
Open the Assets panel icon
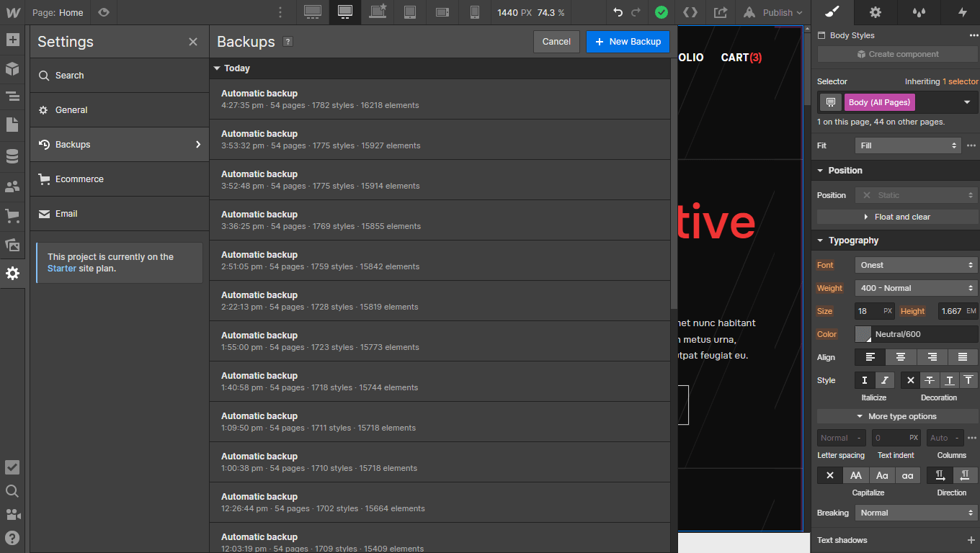12,245
